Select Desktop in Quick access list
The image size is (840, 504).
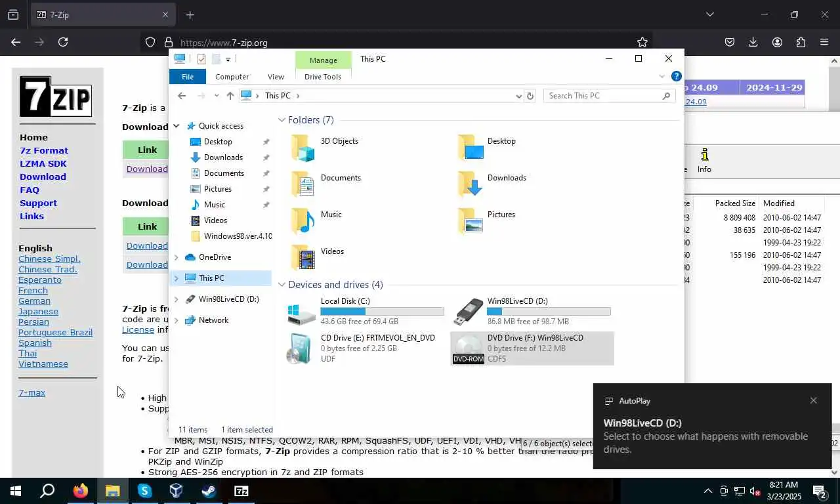[x=218, y=142]
